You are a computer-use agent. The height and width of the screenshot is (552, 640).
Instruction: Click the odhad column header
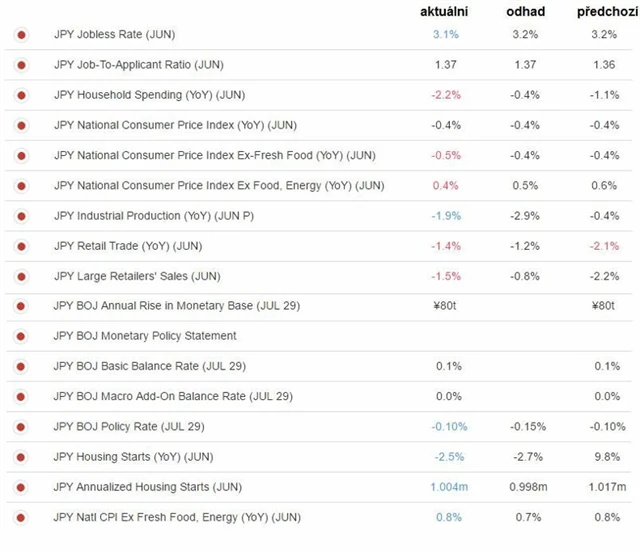tap(525, 12)
